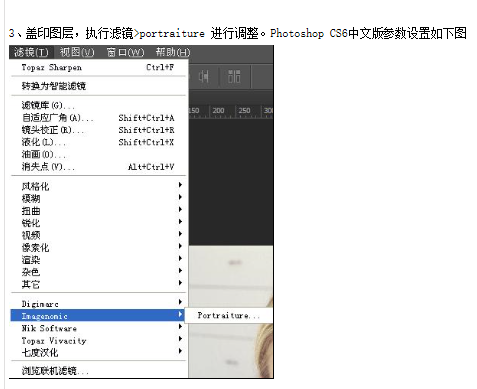Screen dimensions: 477x389
Task: Expand the 七度汉化 submenu
Action: (x=98, y=352)
